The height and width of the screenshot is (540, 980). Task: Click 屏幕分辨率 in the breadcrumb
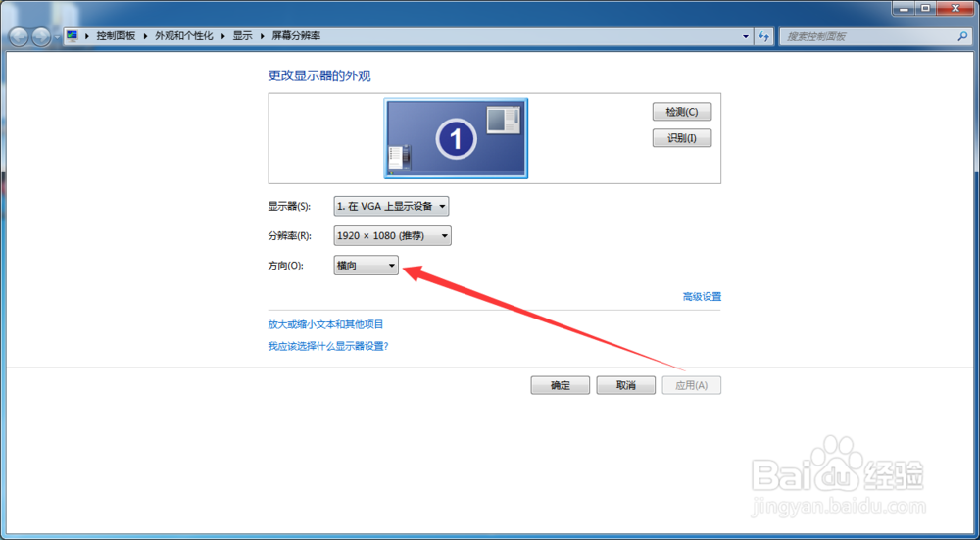(x=296, y=36)
